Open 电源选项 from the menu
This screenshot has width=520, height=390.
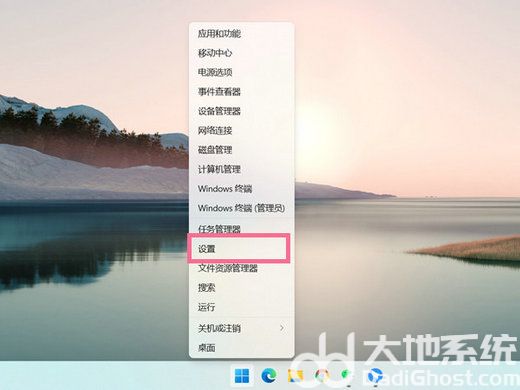point(241,72)
